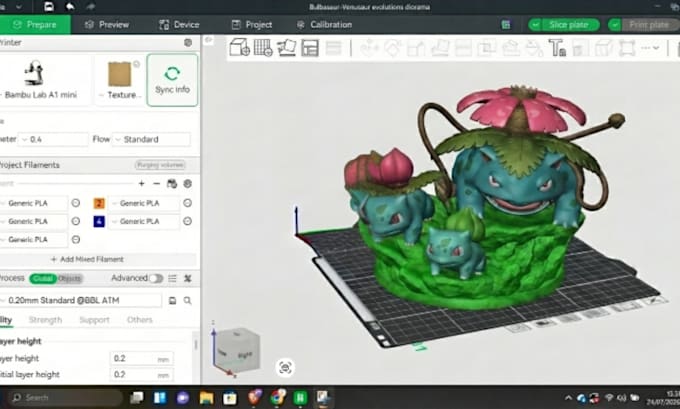Screen dimensions: 680x409
Task: Click the redo arrow in title bar
Action: [90, 7]
